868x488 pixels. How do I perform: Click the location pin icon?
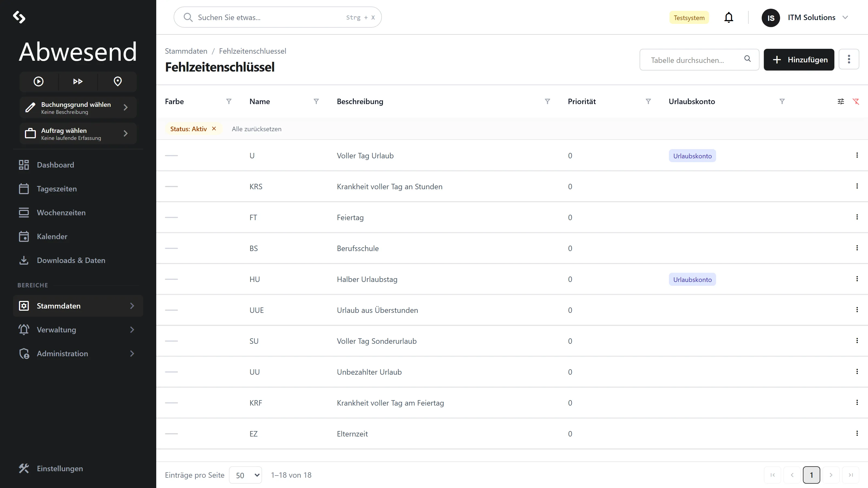pyautogui.click(x=118, y=82)
